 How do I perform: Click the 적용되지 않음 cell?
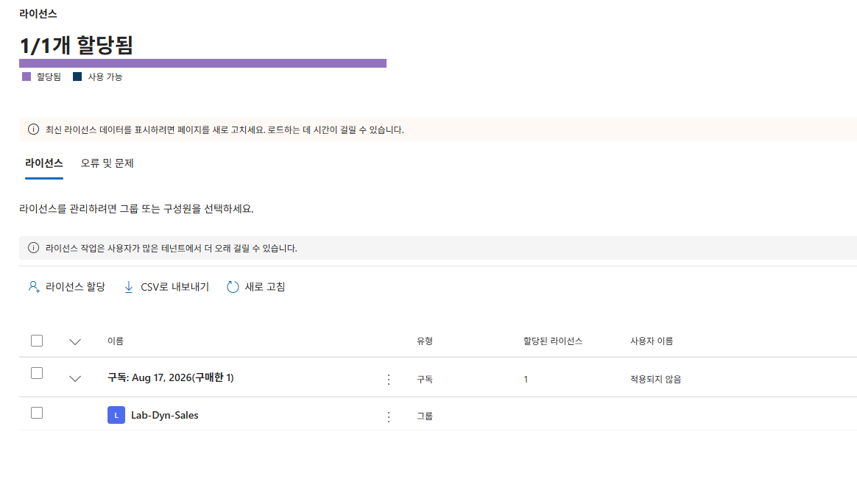tap(655, 379)
